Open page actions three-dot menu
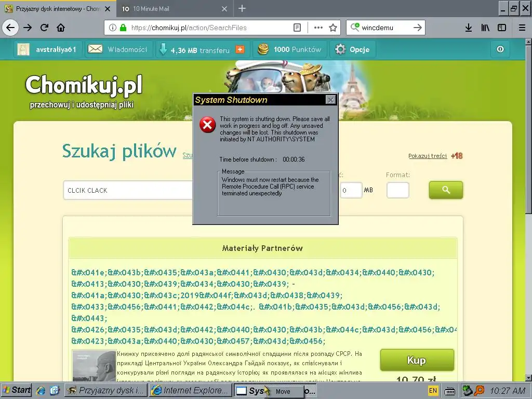This screenshot has height=399, width=532. point(318,28)
